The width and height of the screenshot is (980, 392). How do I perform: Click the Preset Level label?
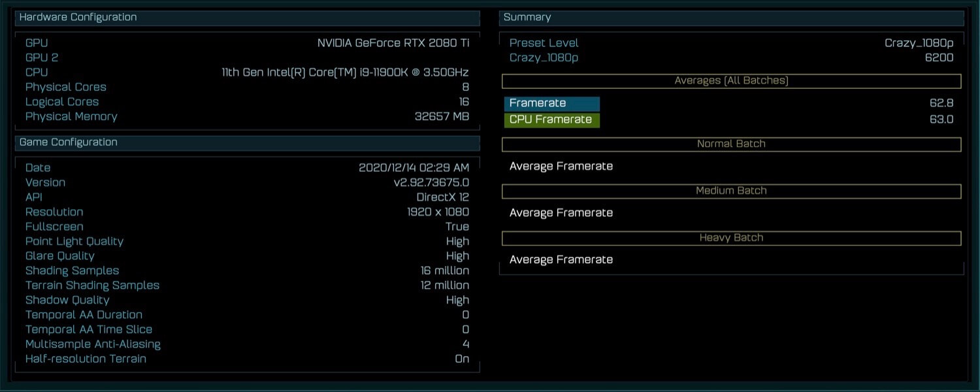click(544, 43)
